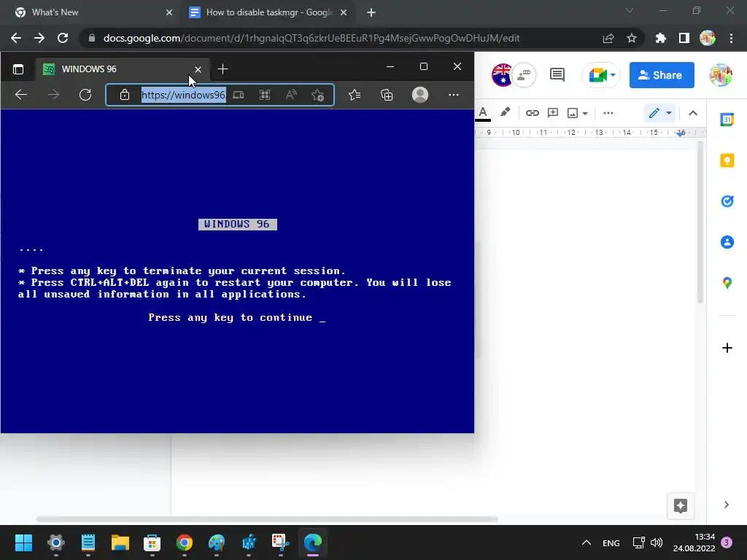Show chat collaborators icon in Docs
Screen dimensions: 747x560
pyautogui.click(x=524, y=75)
